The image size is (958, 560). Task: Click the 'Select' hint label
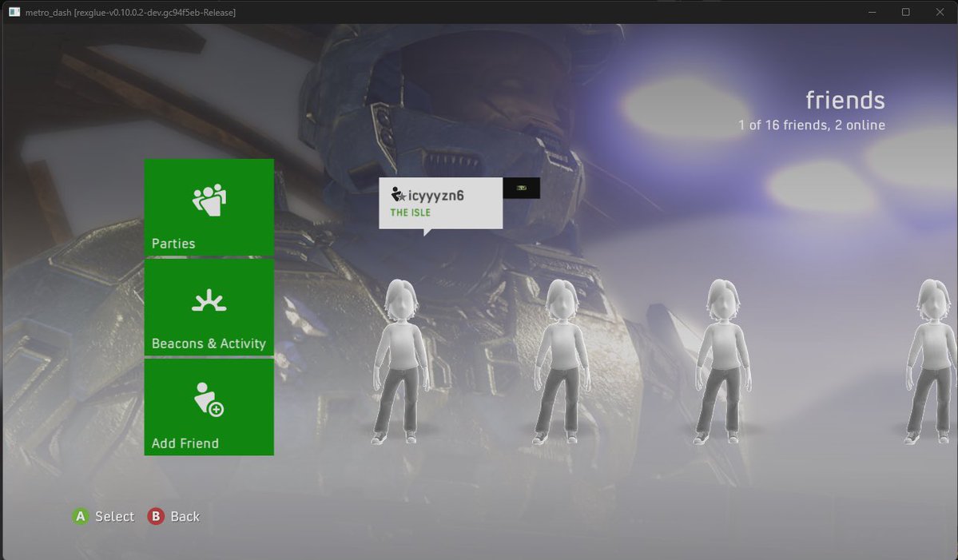click(x=114, y=517)
